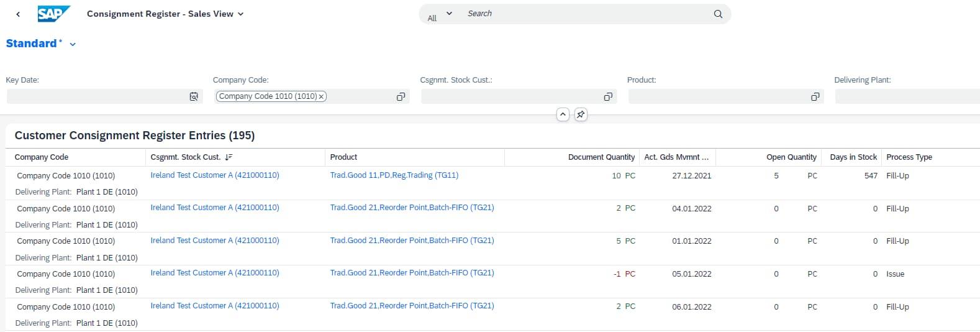980x332 pixels.
Task: Open TG21 product link in the 06.01.2022 row
Action: click(412, 306)
